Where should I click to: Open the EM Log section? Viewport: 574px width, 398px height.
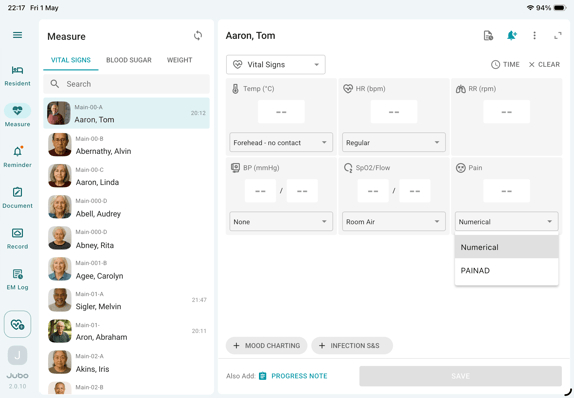[17, 279]
